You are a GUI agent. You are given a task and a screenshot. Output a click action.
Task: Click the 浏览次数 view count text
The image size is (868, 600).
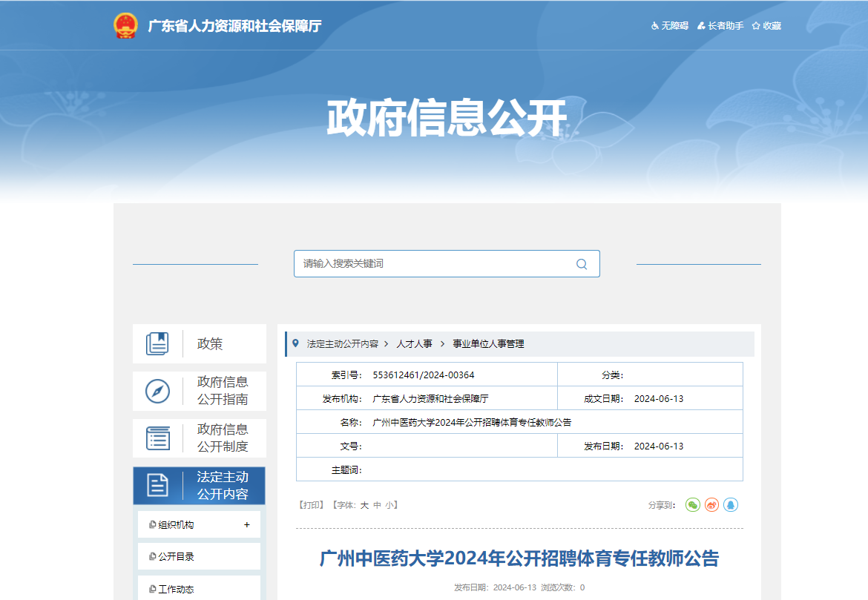coord(563,588)
